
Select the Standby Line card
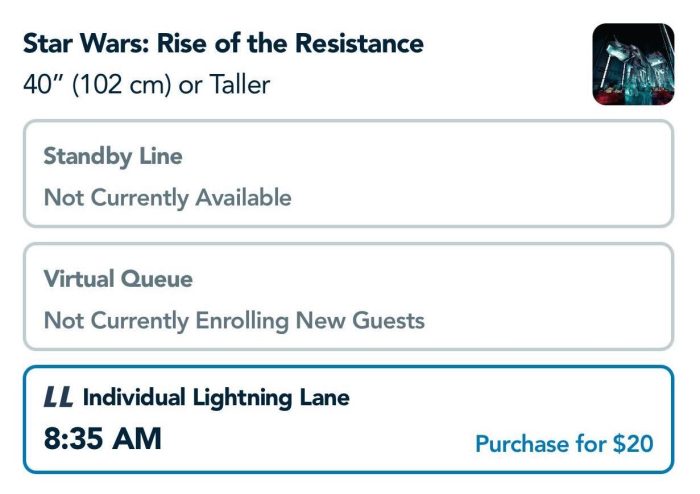point(348,174)
